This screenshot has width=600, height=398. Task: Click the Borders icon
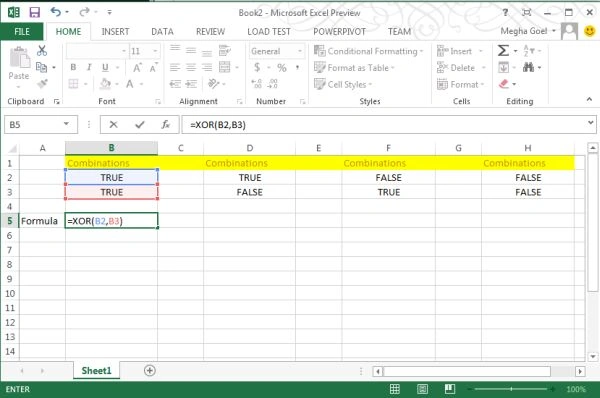pyautogui.click(x=73, y=84)
